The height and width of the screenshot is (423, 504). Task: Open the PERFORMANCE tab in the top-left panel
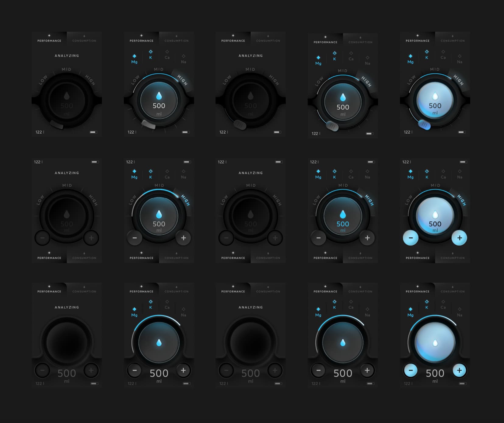tap(49, 38)
